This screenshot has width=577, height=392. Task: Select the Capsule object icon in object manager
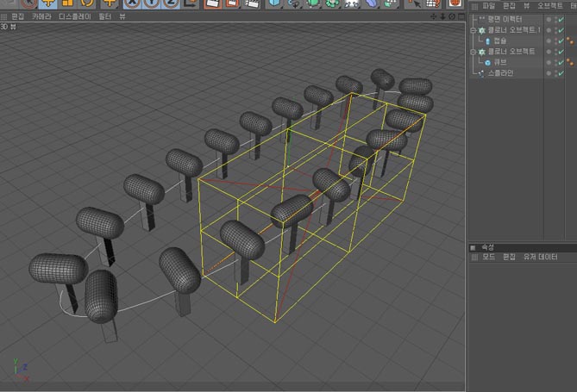point(488,40)
